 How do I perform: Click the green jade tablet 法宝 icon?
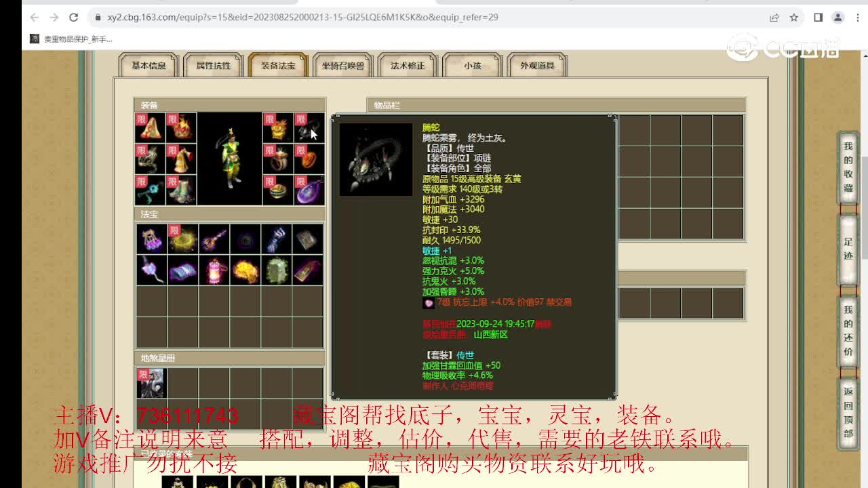point(276,270)
